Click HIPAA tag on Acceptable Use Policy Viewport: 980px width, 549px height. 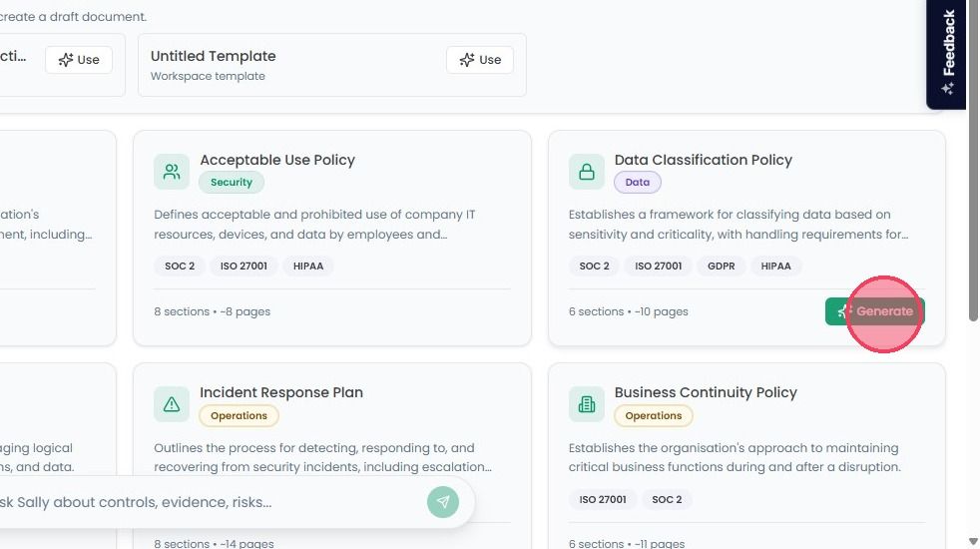(308, 266)
